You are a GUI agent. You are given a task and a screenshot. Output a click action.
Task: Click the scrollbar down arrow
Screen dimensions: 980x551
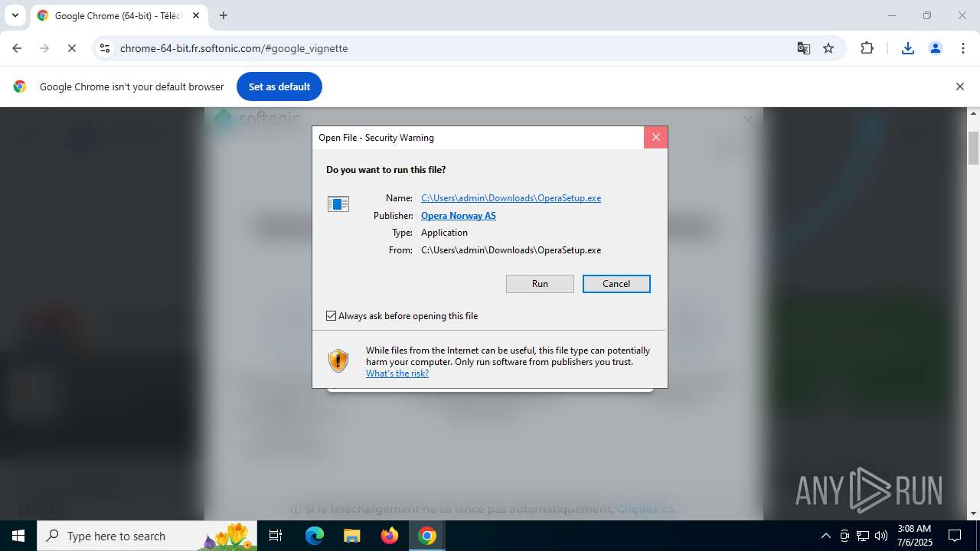(x=974, y=514)
